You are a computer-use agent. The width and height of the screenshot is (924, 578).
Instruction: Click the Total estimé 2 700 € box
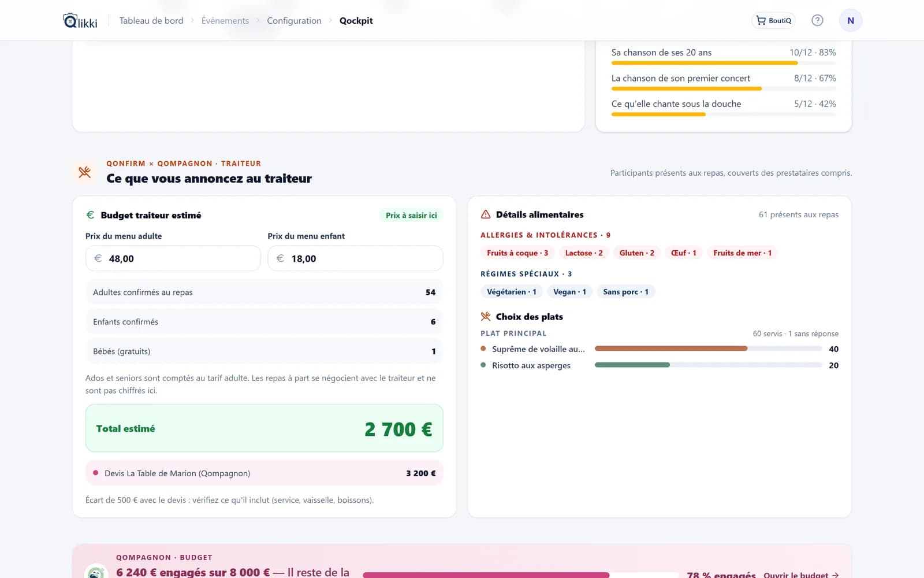(264, 428)
